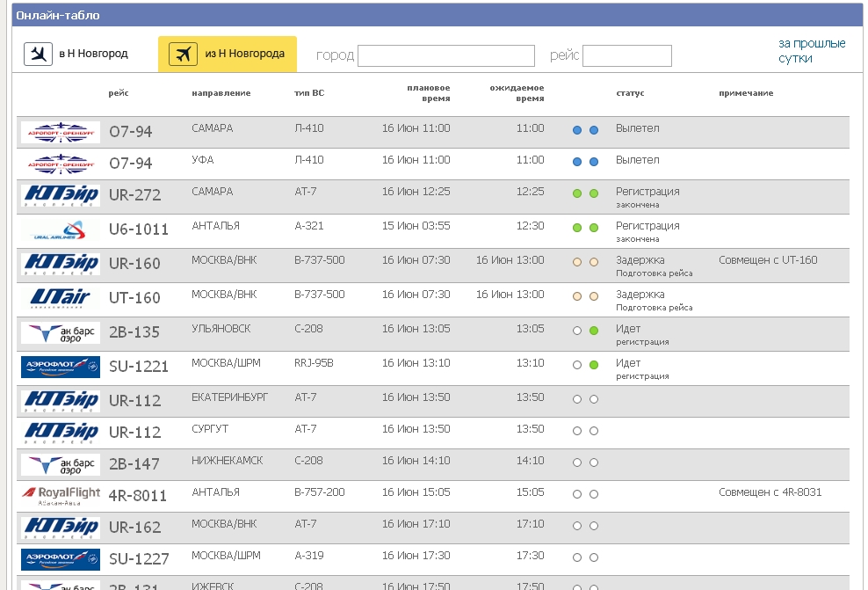Click aircraft type 'RRJ-95B'
This screenshot has height=590, width=868.
point(314,363)
